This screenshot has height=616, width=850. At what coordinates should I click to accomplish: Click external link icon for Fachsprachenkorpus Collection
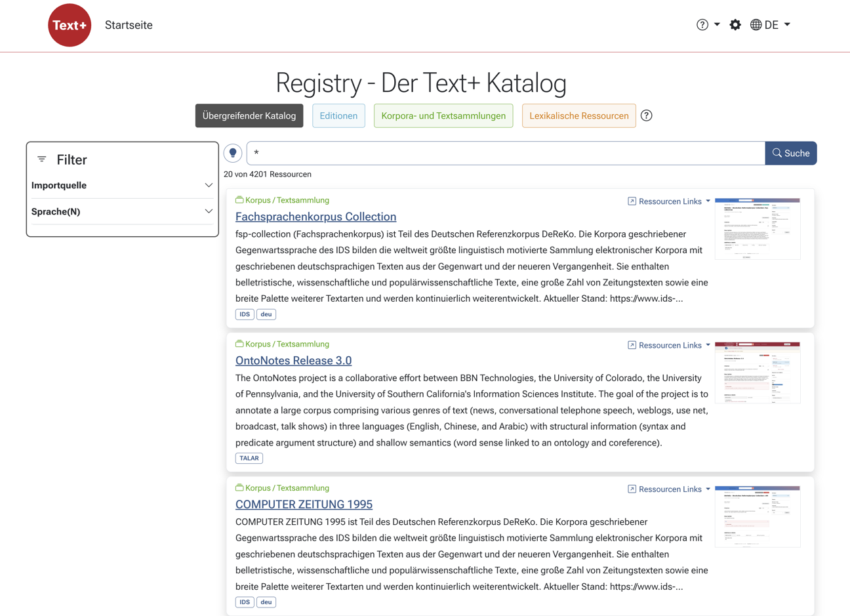pos(632,201)
